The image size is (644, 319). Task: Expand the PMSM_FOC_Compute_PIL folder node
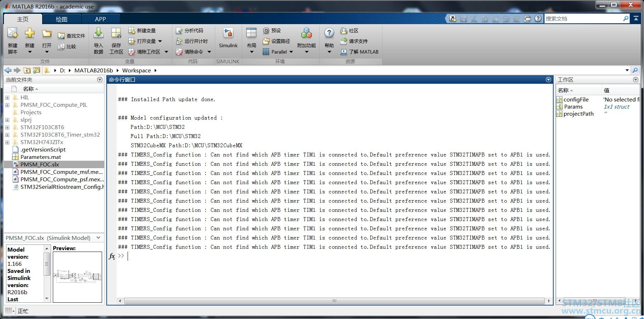(x=7, y=105)
